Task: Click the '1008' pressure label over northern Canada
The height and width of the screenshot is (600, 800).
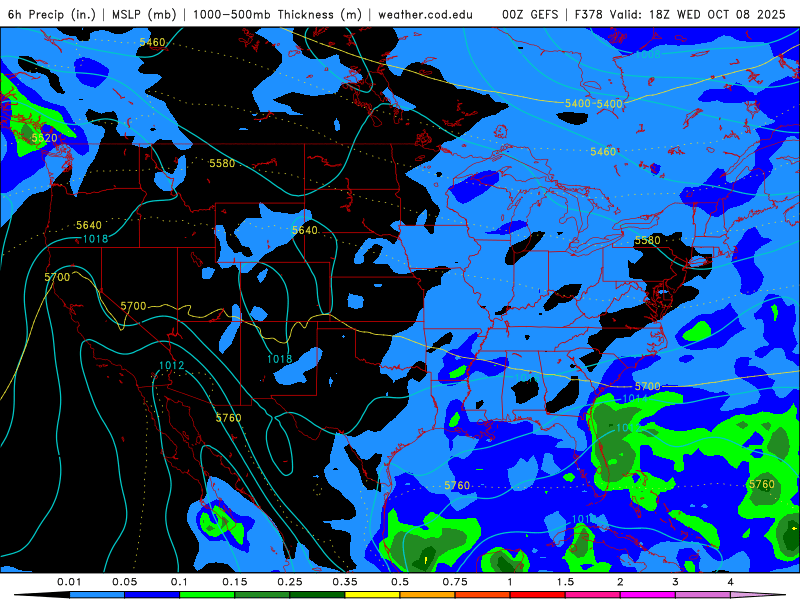Action: [647, 54]
